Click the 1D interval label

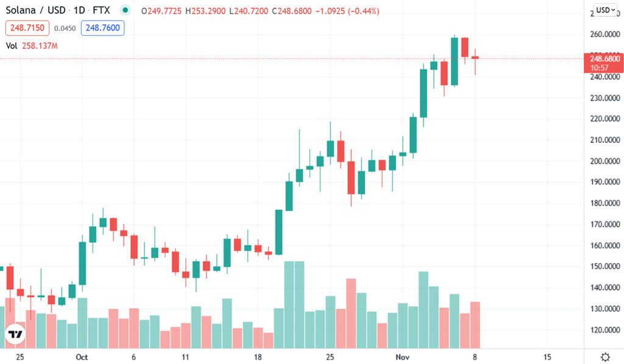[x=79, y=10]
